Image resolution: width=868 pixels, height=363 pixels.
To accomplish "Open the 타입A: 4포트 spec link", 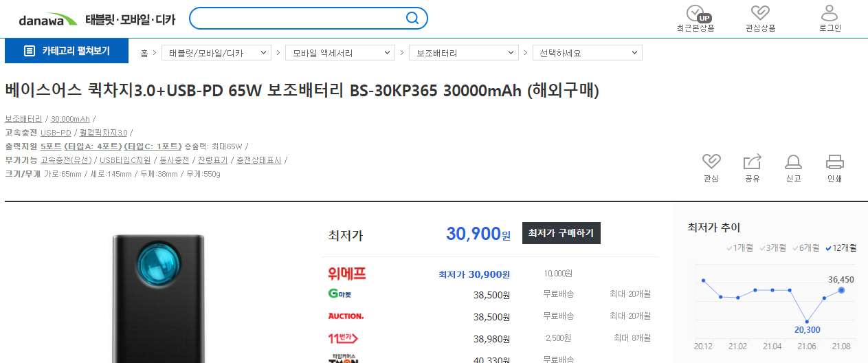I will pos(93,146).
